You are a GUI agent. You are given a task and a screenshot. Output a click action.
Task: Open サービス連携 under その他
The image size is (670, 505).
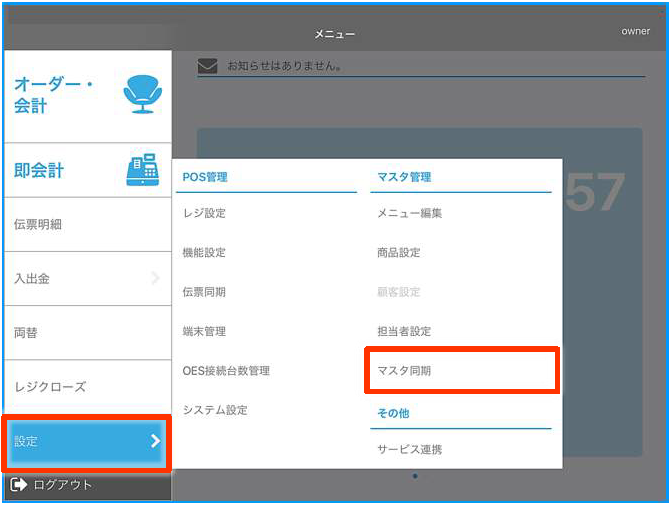pos(409,450)
